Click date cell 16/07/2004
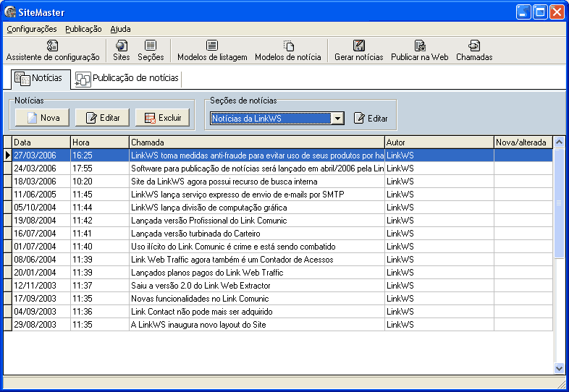The height and width of the screenshot is (392, 569). [41, 234]
